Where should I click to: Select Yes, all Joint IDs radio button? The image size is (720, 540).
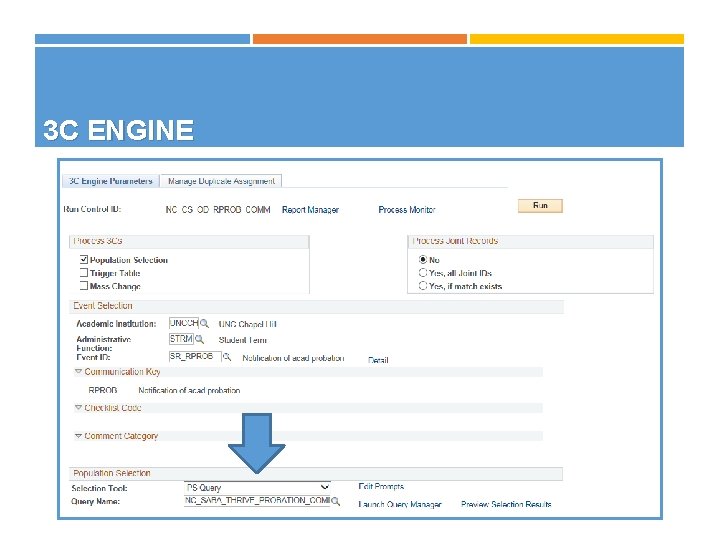[x=423, y=273]
